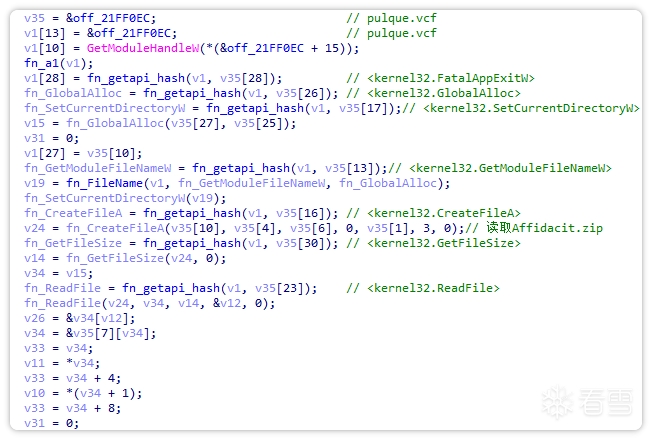The height and width of the screenshot is (440, 652).
Task: Click fn_getapi_hash in v1[28] assignment
Action: (x=136, y=78)
